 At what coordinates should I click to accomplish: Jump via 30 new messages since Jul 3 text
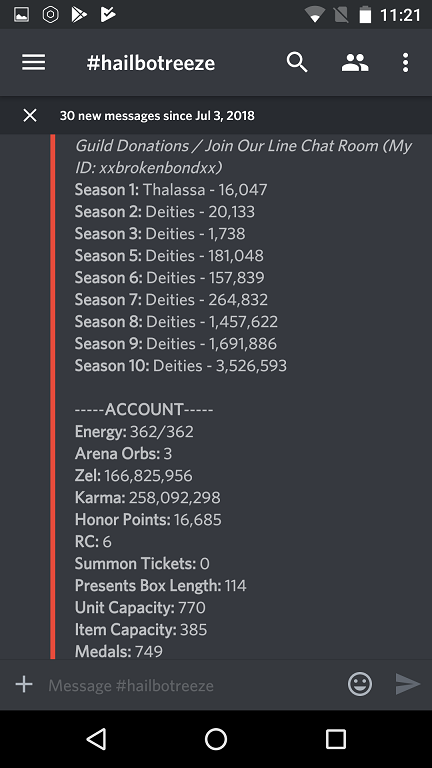[x=157, y=116]
